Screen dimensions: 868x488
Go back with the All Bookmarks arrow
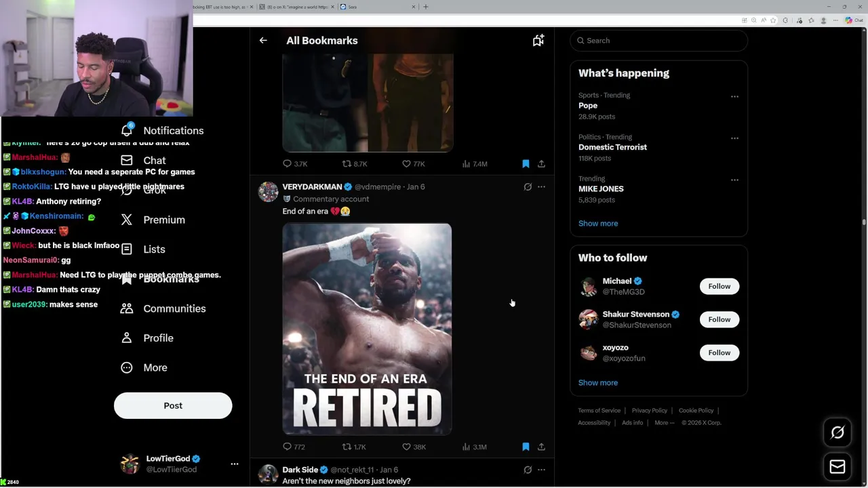coord(263,41)
